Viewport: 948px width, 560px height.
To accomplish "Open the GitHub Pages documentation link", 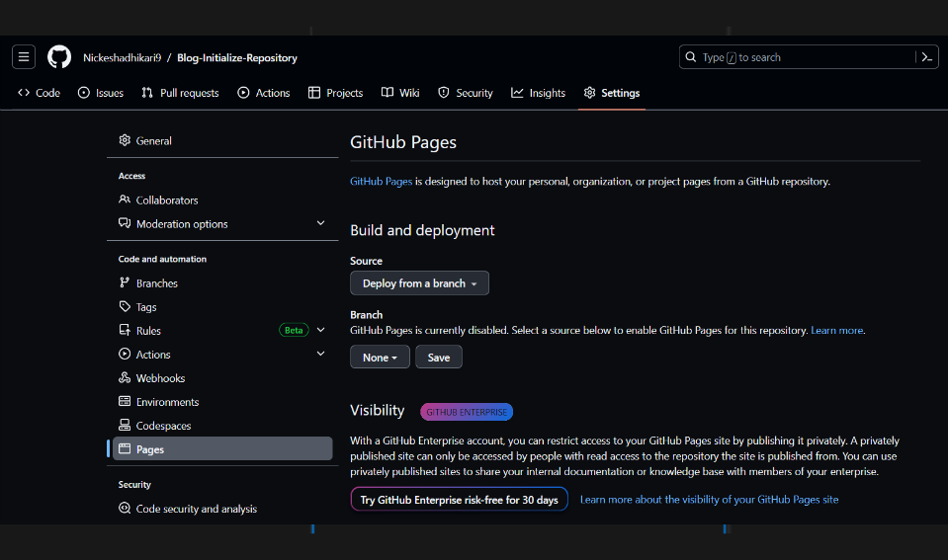I will pyautogui.click(x=381, y=181).
